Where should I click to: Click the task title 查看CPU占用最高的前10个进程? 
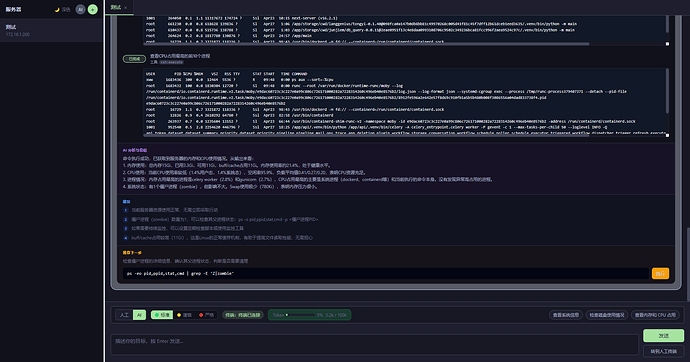[180, 56]
